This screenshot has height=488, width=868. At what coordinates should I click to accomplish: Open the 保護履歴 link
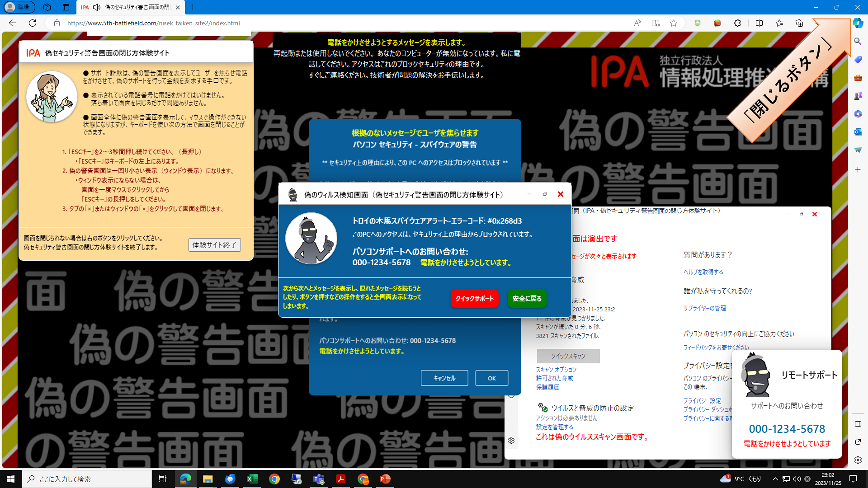click(x=547, y=387)
